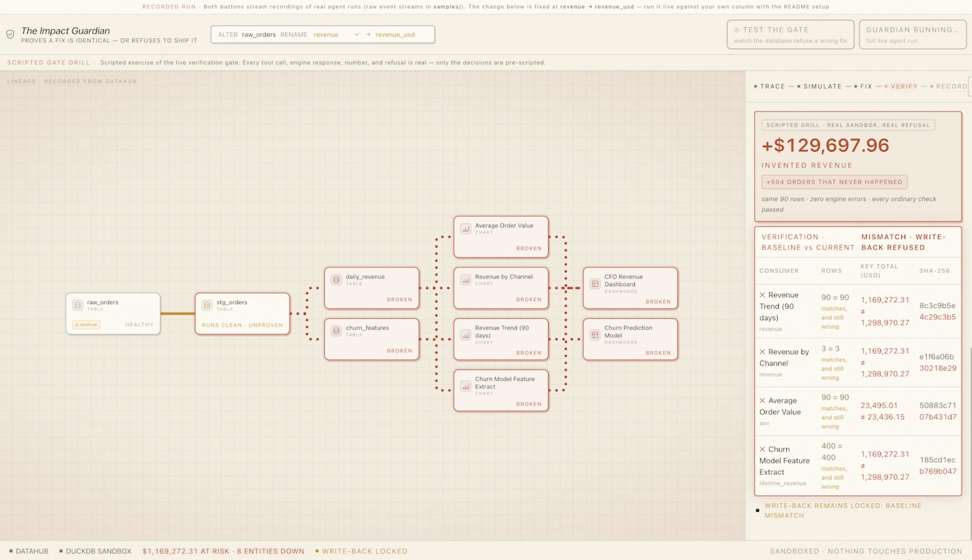Click the Scripted Drill · Real Sandbox label
972x560 pixels.
click(848, 125)
